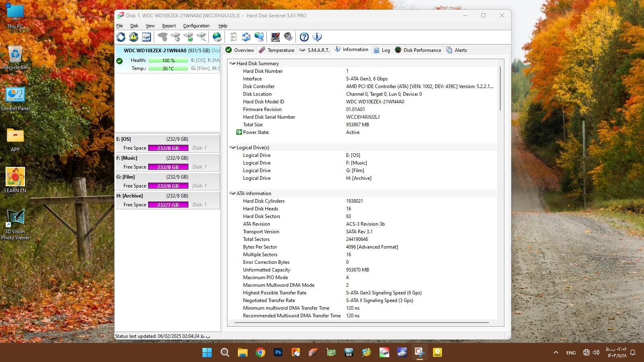The width and height of the screenshot is (644, 362).
Task: Open the Report menu
Action: coord(169,26)
